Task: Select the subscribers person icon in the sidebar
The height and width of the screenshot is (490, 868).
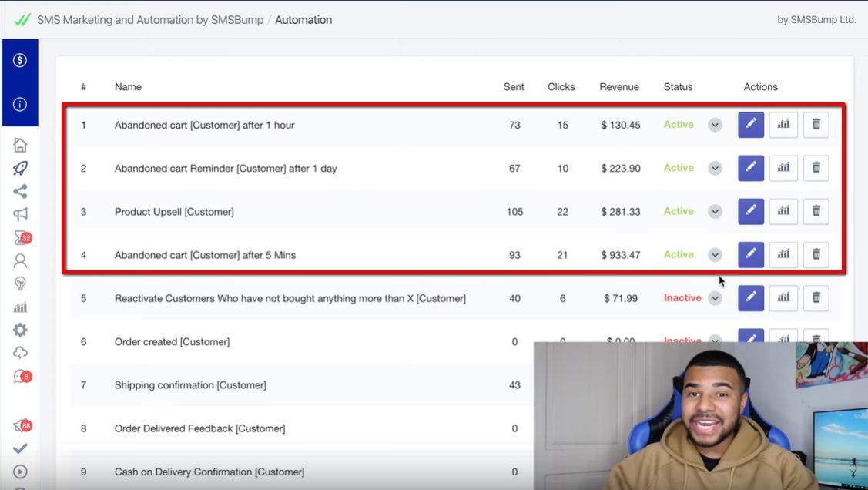Action: (19, 260)
